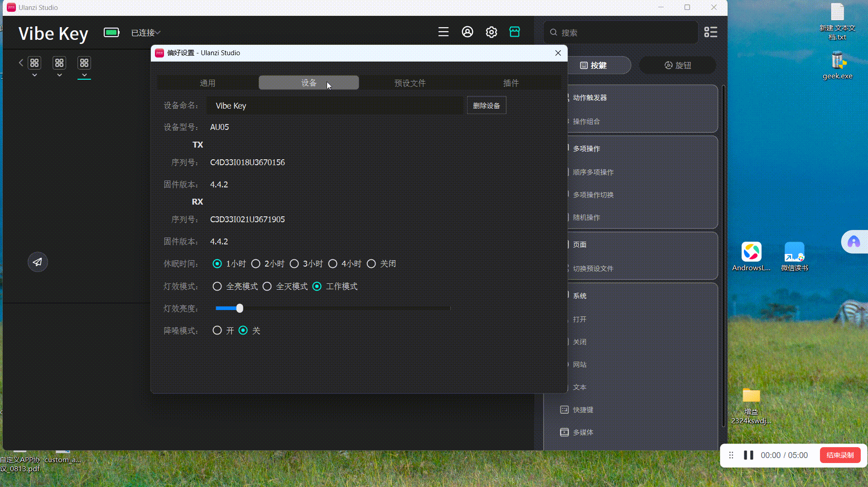868x487 pixels.
Task: Toggle the list view icon beside search
Action: [710, 32]
